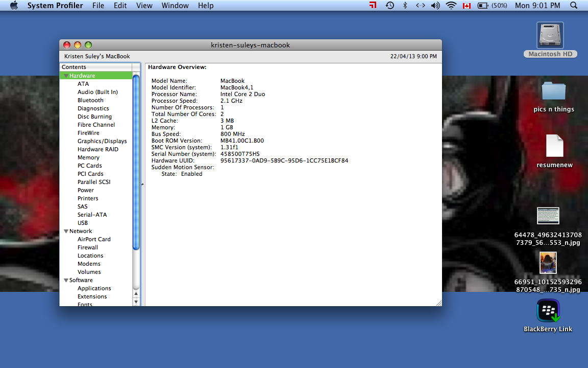The width and height of the screenshot is (588, 368).
Task: Select Hardware RAID item
Action: [x=98, y=149]
